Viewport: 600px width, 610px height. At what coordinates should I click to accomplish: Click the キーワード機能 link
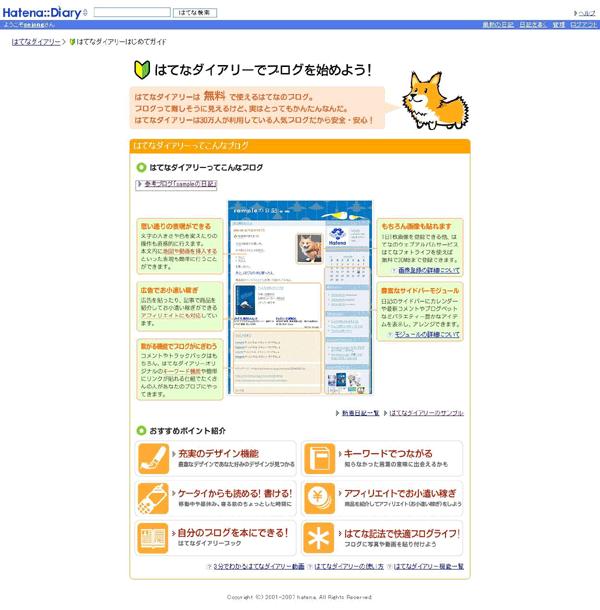[x=182, y=371]
